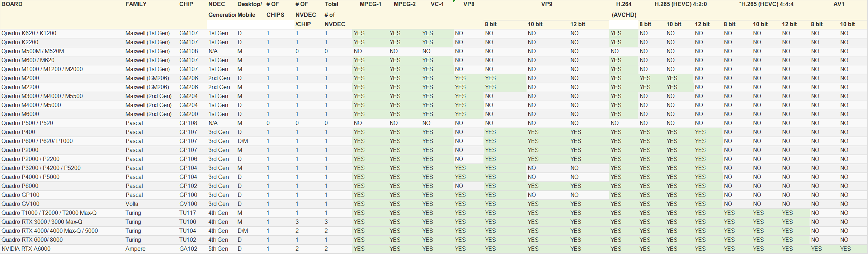Click the GP102 chip cell
The width and height of the screenshot is (868, 254).
[188, 186]
